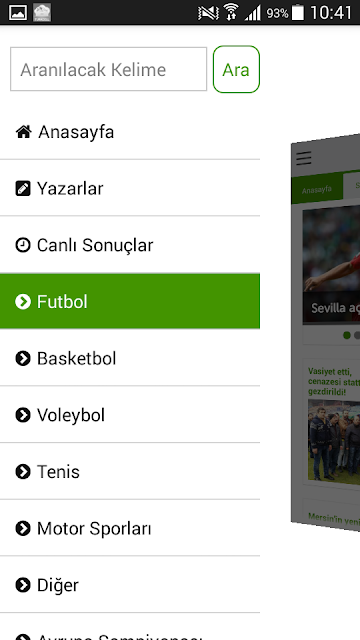
Task: Tap the pencil icon next to Yazarlar
Action: [x=23, y=189]
